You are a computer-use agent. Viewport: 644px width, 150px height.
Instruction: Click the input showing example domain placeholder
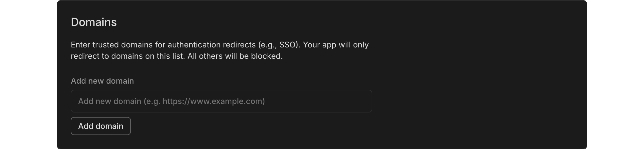click(x=221, y=101)
